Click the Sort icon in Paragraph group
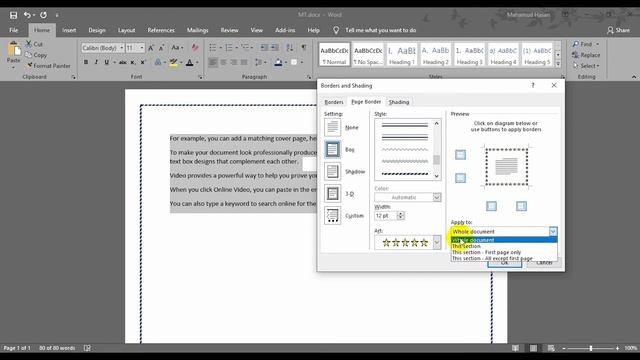 289,48
